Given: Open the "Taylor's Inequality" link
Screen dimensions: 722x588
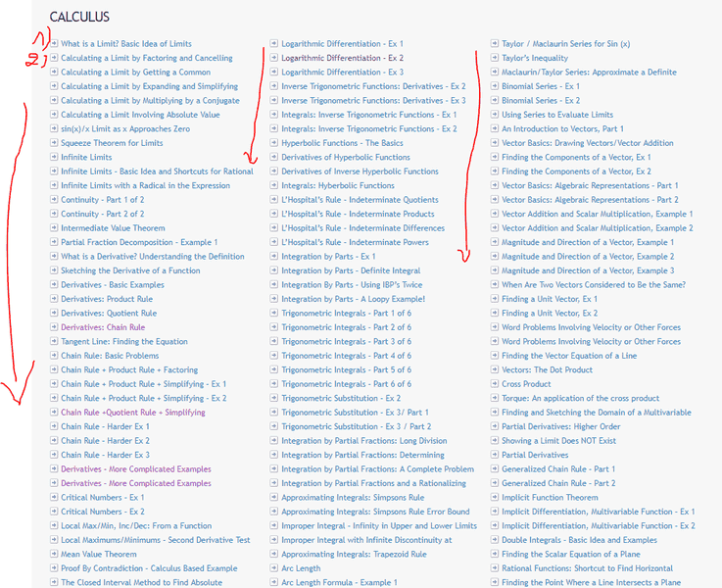Looking at the screenshot, I should click(x=535, y=58).
